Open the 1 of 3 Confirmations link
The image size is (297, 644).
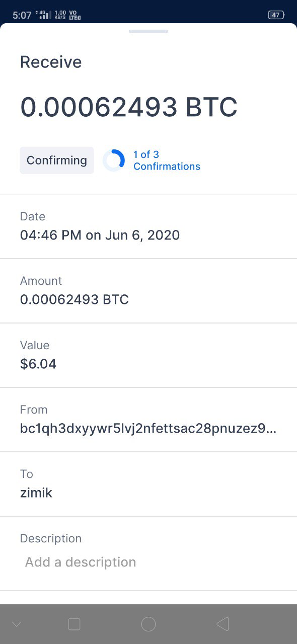[167, 160]
